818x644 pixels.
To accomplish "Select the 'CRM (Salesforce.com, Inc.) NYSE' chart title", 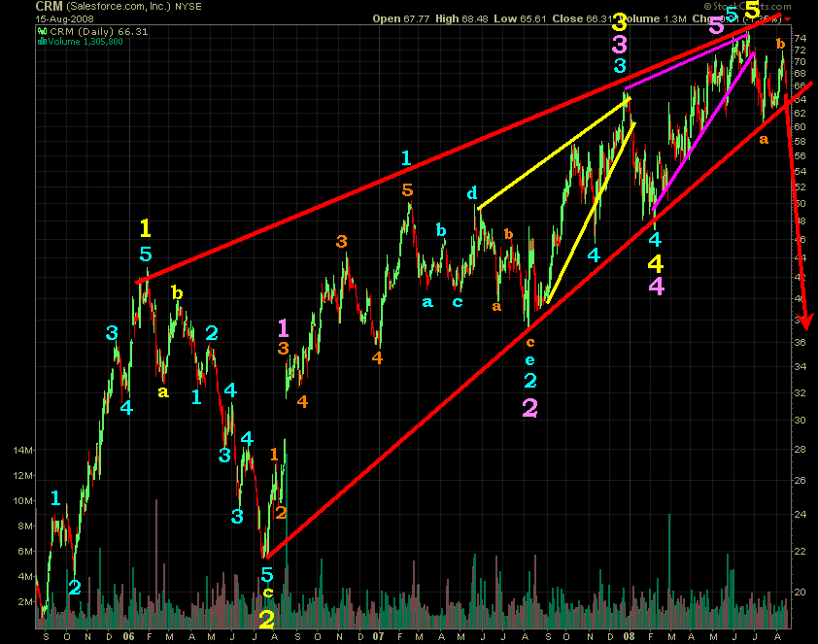I will [x=119, y=6].
